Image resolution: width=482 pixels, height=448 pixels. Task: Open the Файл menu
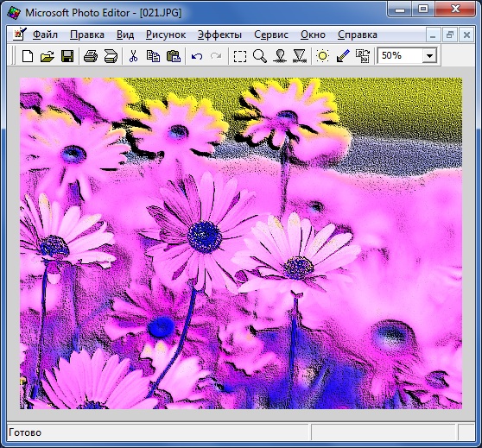(45, 35)
